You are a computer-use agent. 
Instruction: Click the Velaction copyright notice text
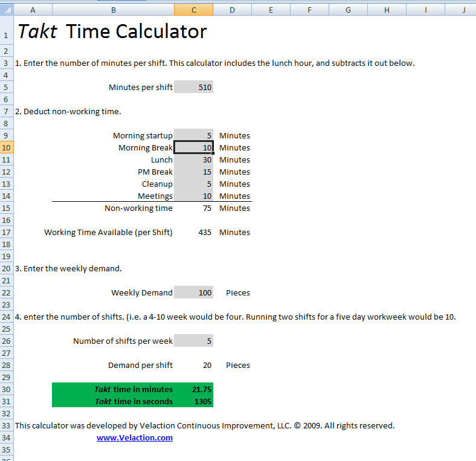tap(205, 426)
